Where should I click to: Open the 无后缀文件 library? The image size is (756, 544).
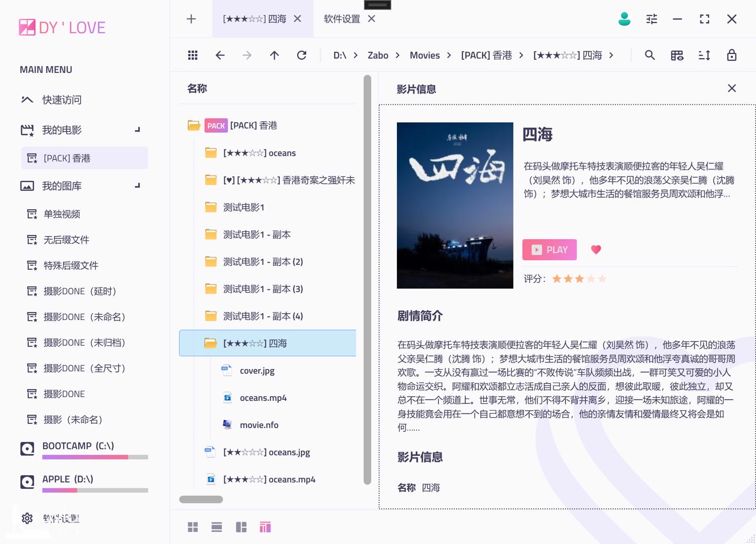tap(66, 240)
